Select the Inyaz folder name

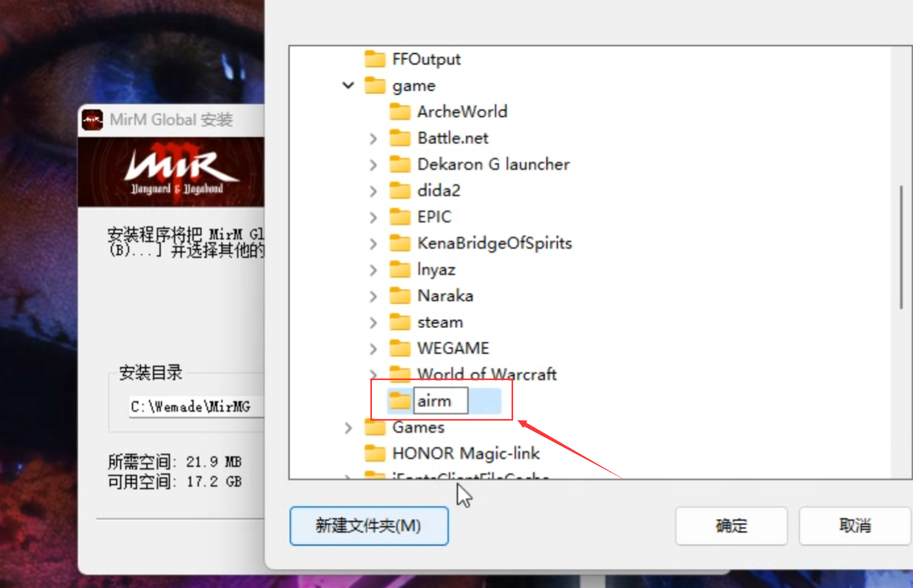pyautogui.click(x=436, y=270)
